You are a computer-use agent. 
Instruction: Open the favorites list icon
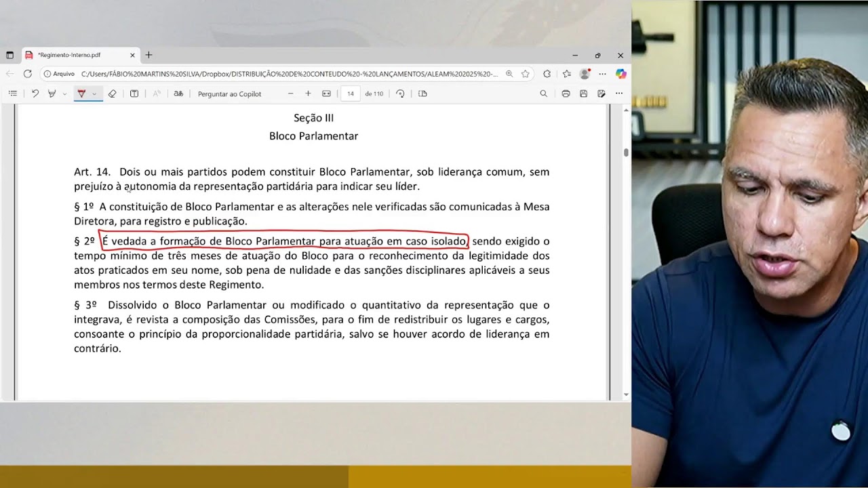click(x=566, y=74)
